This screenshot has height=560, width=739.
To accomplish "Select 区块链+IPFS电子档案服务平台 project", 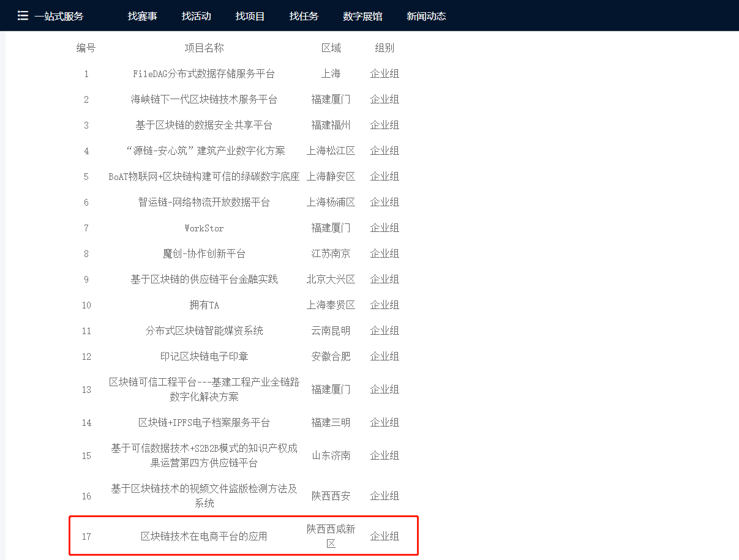I will click(x=204, y=422).
